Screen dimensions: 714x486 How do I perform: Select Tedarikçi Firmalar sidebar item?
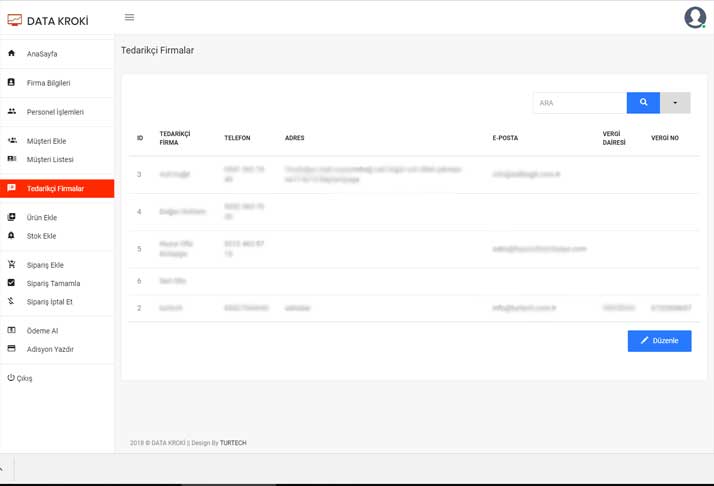[55, 189]
